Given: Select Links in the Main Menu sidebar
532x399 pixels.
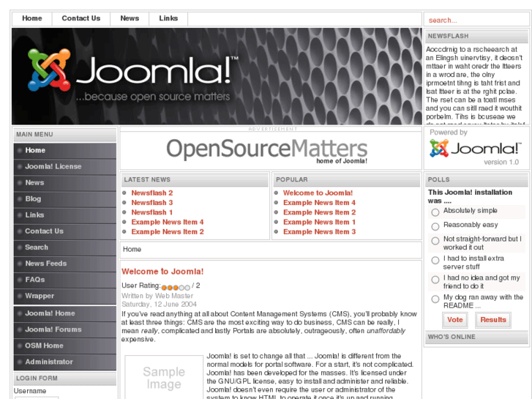Looking at the screenshot, I should click(x=65, y=215).
